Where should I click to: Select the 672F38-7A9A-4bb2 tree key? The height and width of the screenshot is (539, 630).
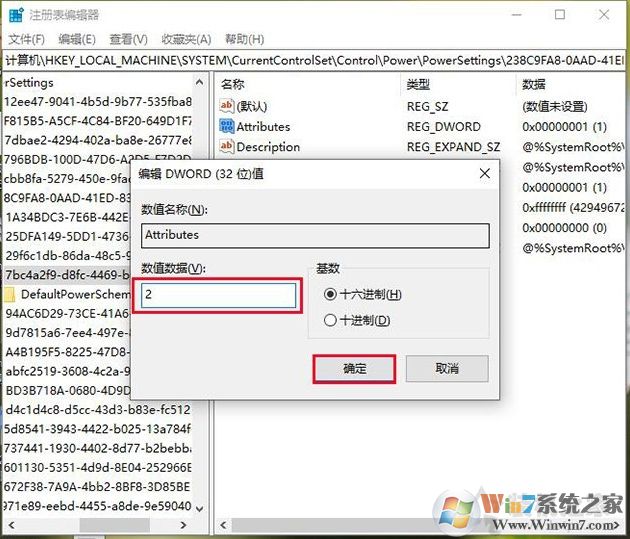(x=98, y=487)
